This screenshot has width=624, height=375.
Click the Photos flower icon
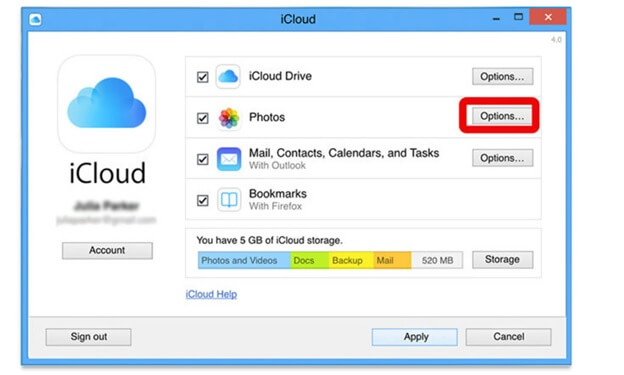click(x=229, y=118)
